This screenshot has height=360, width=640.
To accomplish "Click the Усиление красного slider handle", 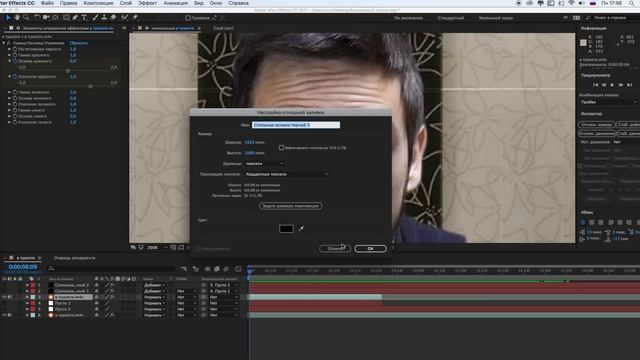I will pyautogui.click(x=90, y=86).
